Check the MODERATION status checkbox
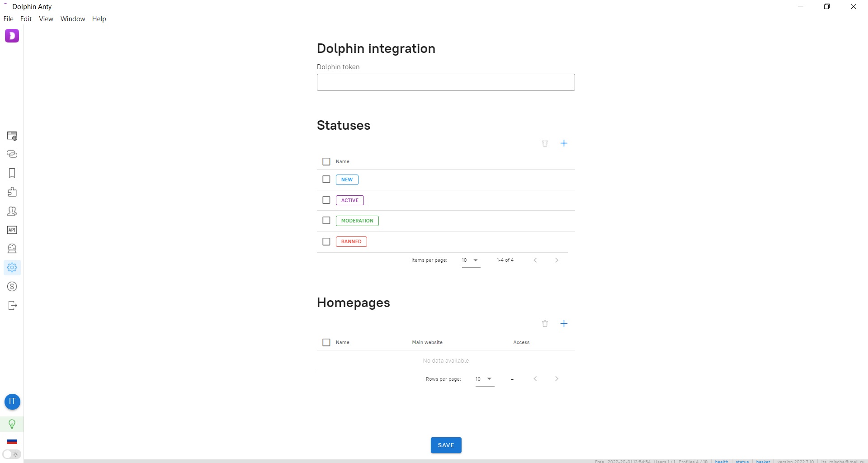Screen dimensions: 868x463 [x=326, y=221]
